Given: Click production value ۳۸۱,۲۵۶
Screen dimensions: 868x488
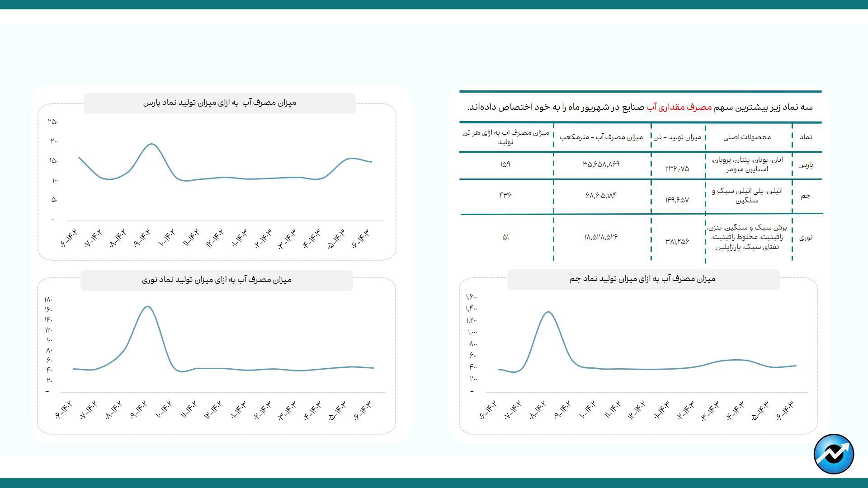Looking at the screenshot, I should 677,241.
